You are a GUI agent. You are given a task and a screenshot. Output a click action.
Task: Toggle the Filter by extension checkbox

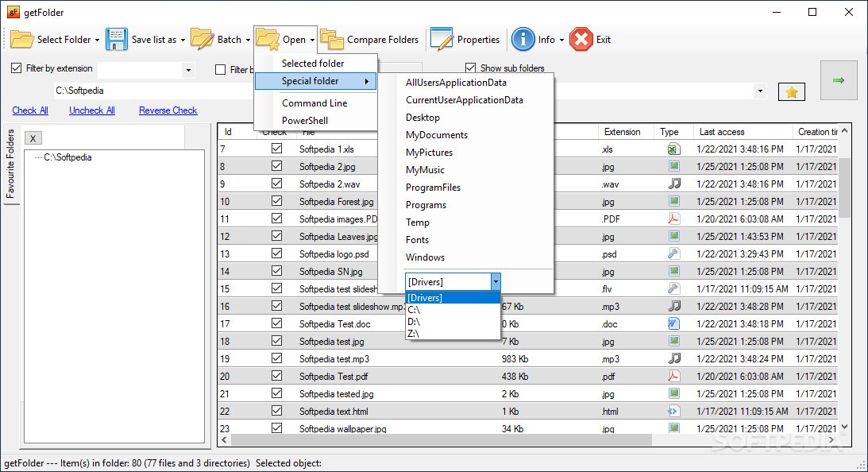tap(17, 68)
